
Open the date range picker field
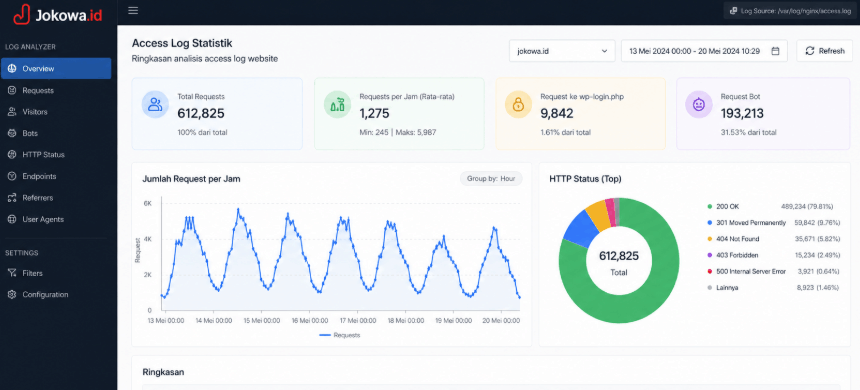coord(704,51)
